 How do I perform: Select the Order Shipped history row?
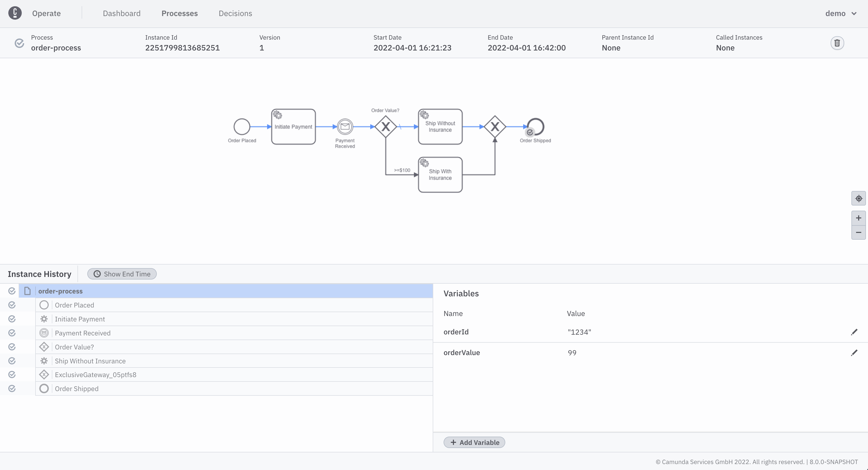(x=77, y=388)
